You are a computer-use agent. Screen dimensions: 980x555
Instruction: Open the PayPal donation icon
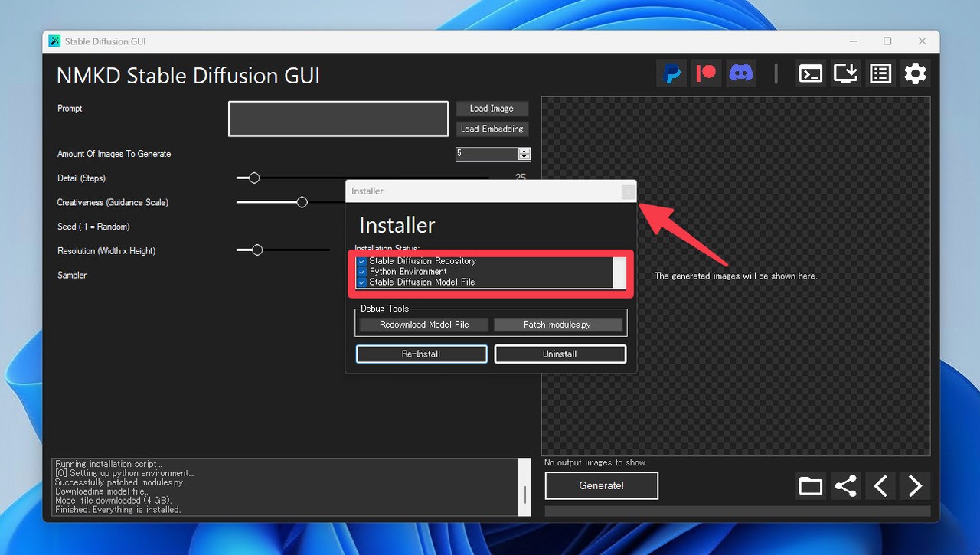[x=671, y=73]
